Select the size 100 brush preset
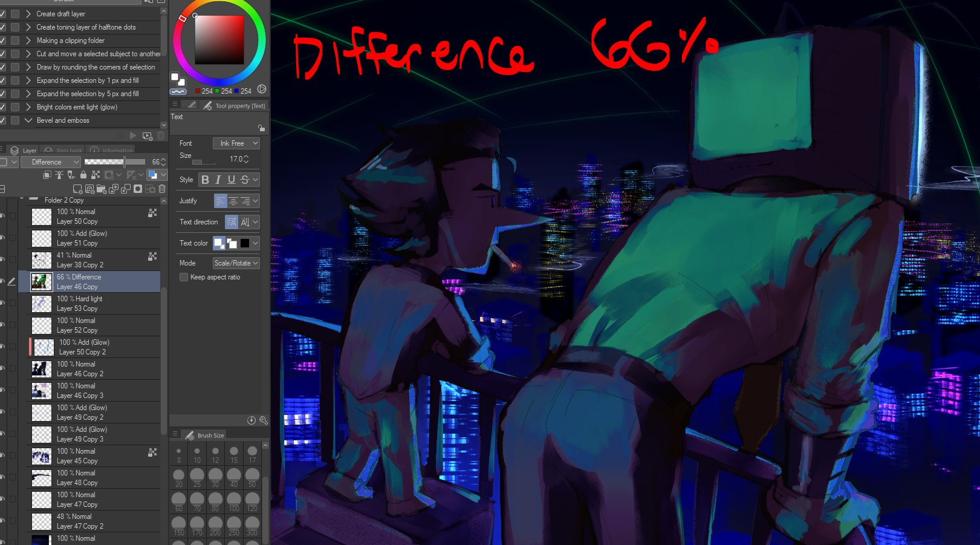The height and width of the screenshot is (545, 980). click(x=234, y=500)
